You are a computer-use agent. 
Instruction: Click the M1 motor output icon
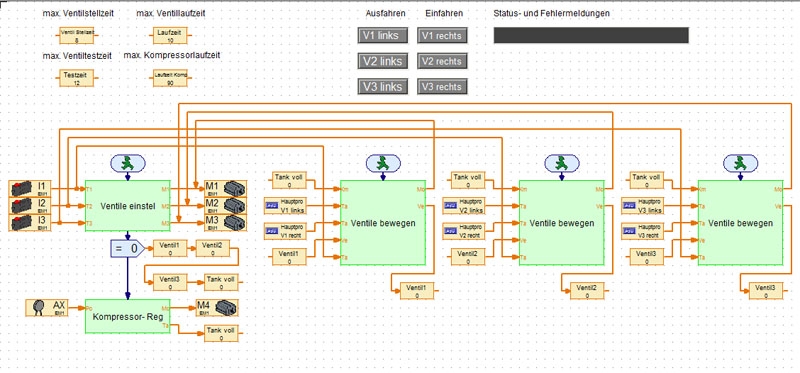(x=226, y=188)
